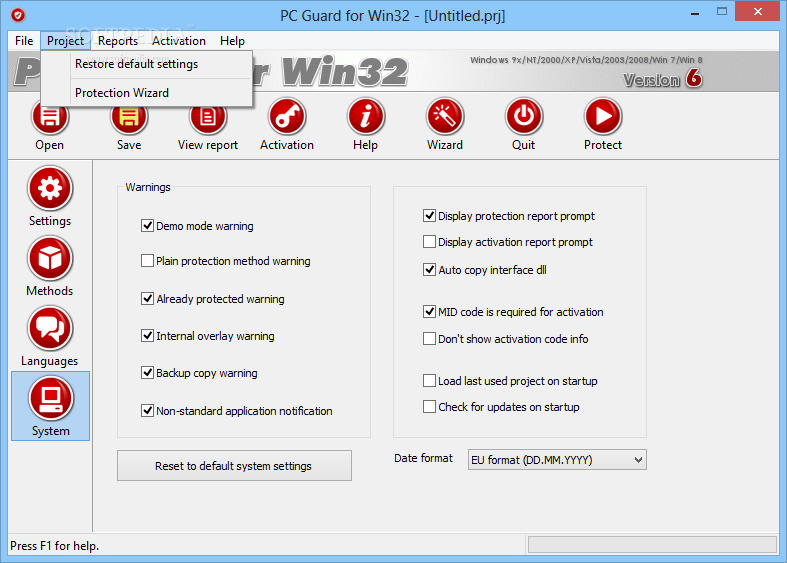Screen dimensions: 787x563
Task: Close the PC Guard window
Action: click(757, 11)
